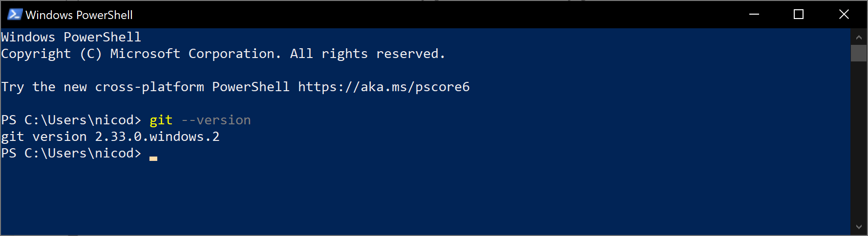Click the scrollbar up arrow

coord(859,37)
